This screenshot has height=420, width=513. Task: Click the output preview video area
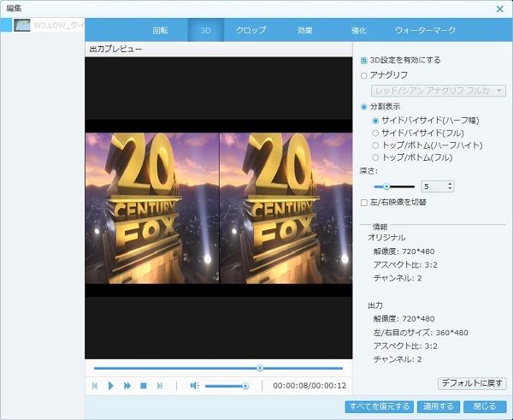(219, 208)
